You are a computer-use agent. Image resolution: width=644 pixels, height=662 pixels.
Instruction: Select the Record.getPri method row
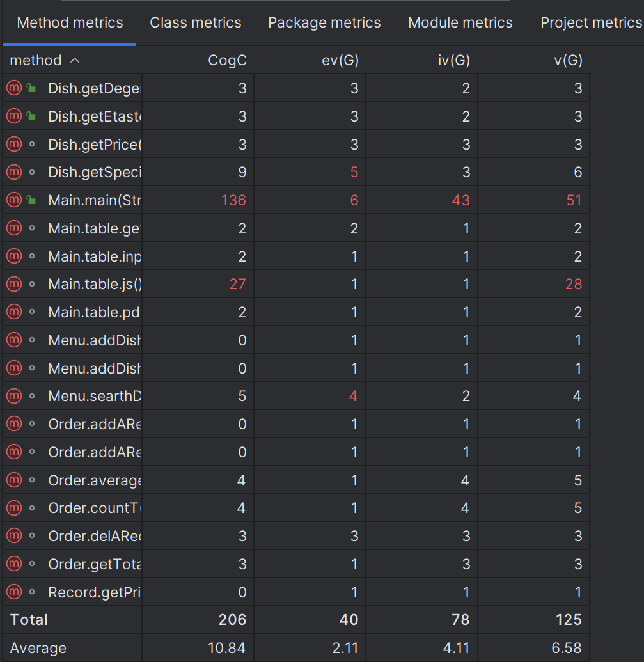coord(296,592)
